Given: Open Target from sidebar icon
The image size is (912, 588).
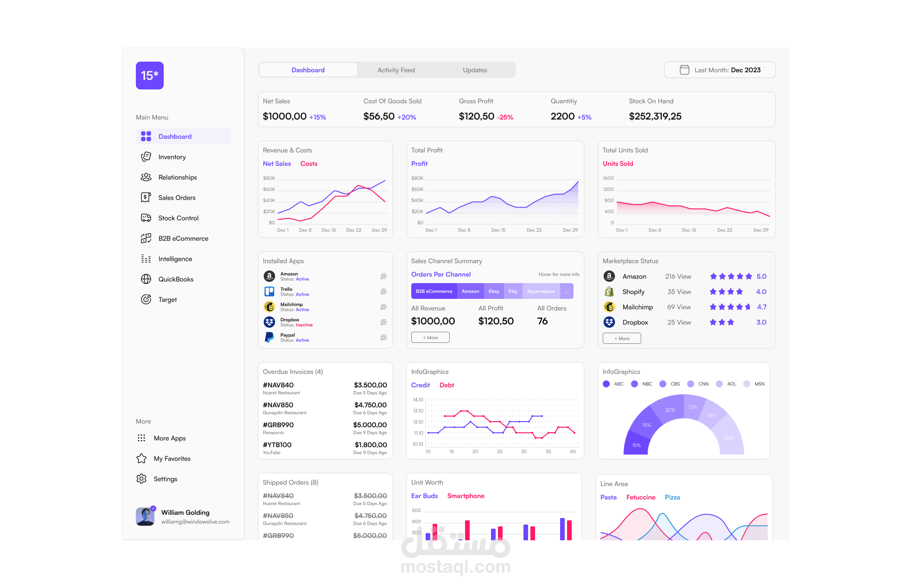Looking at the screenshot, I should pyautogui.click(x=146, y=299).
